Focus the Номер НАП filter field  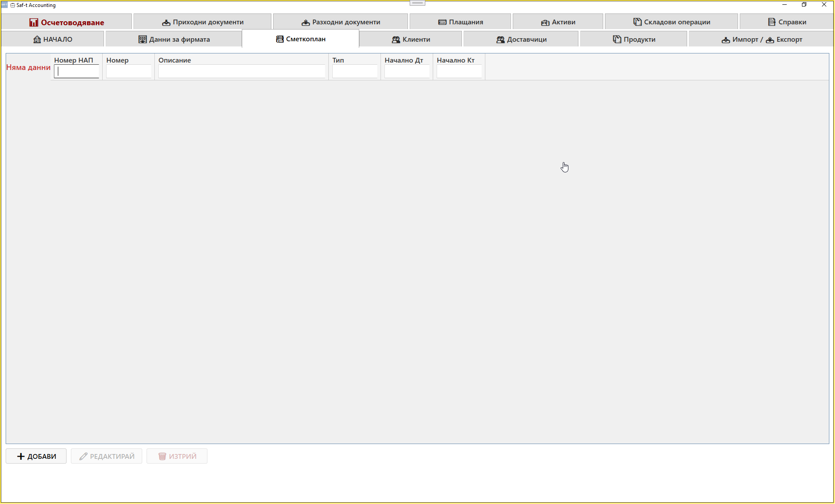77,71
